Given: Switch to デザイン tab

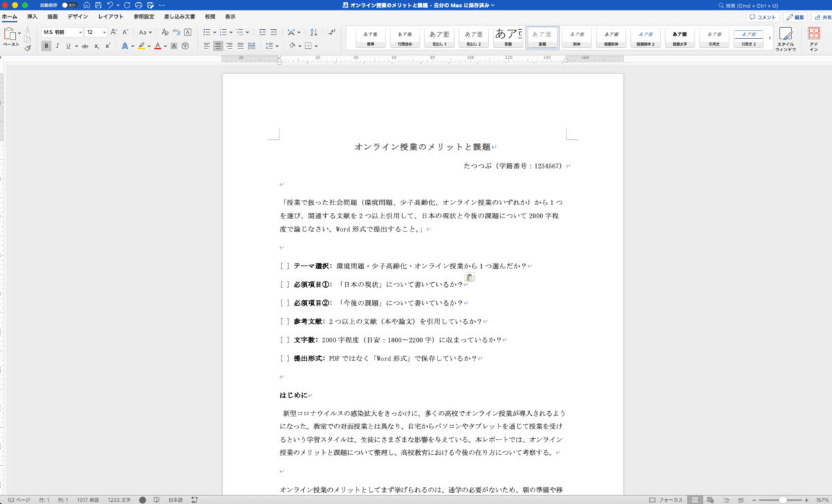Looking at the screenshot, I should pyautogui.click(x=78, y=16).
